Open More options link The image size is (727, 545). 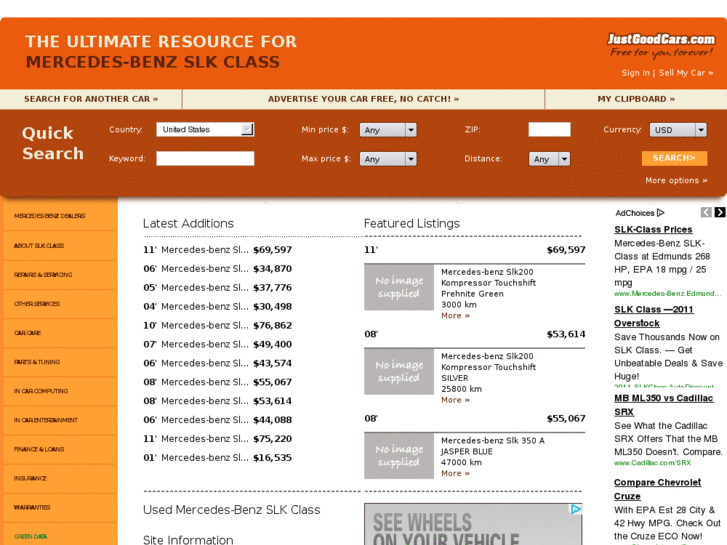click(676, 180)
